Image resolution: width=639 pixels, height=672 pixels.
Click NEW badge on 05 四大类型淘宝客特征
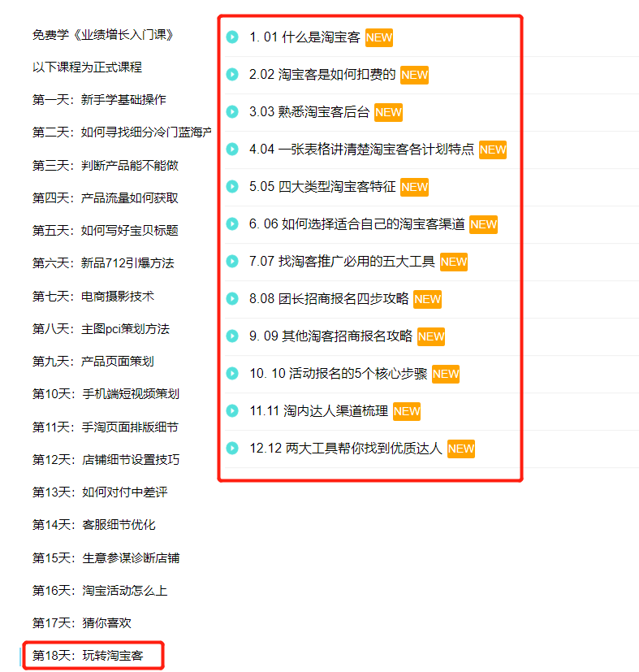(415, 187)
